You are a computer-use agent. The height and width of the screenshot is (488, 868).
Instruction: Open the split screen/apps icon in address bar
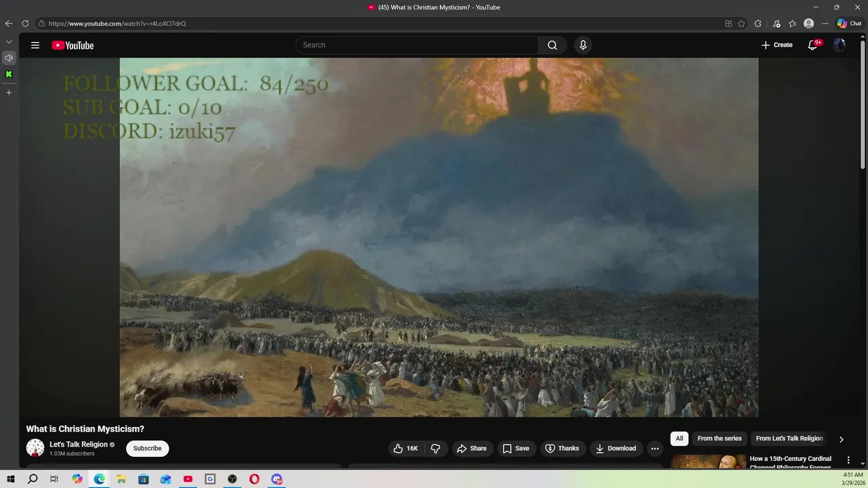click(728, 23)
